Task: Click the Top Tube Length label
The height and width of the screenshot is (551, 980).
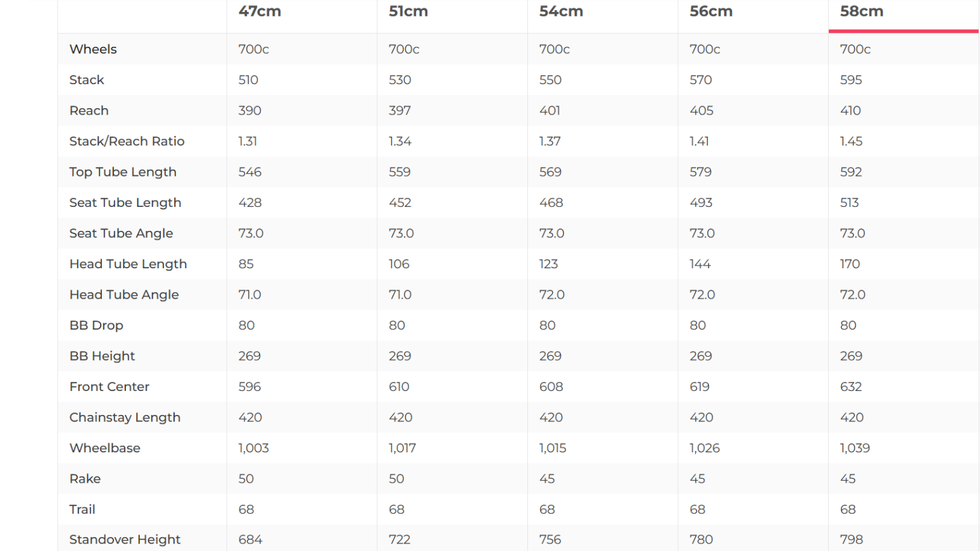Action: 123,172
